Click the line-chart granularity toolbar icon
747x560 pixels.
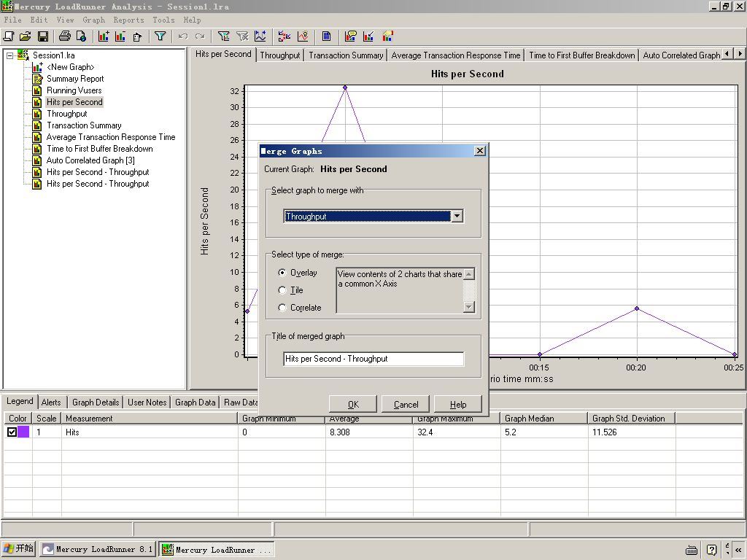point(260,36)
